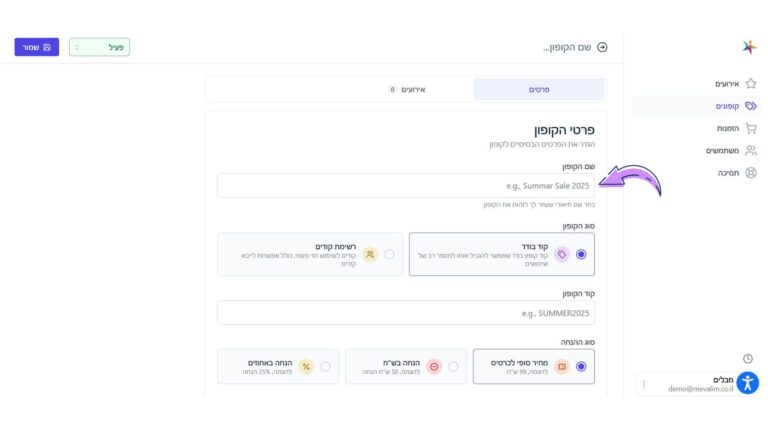
Task: Click the קופונים coupons tag icon in sidebar
Action: point(751,105)
